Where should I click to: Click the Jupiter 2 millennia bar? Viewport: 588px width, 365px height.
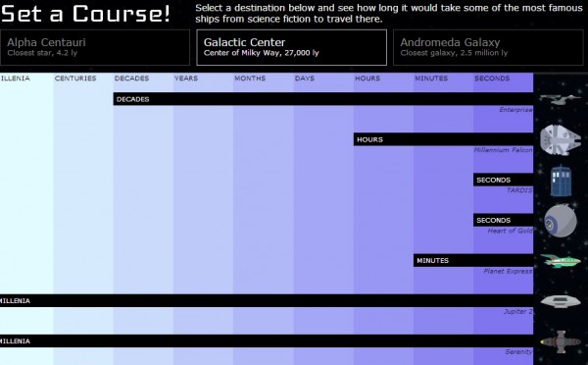tap(267, 301)
